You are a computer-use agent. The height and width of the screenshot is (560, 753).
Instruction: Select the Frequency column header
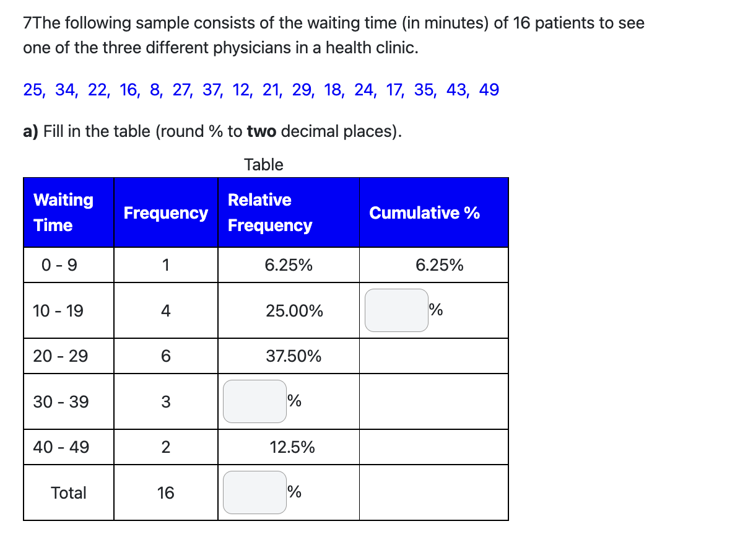click(x=165, y=212)
